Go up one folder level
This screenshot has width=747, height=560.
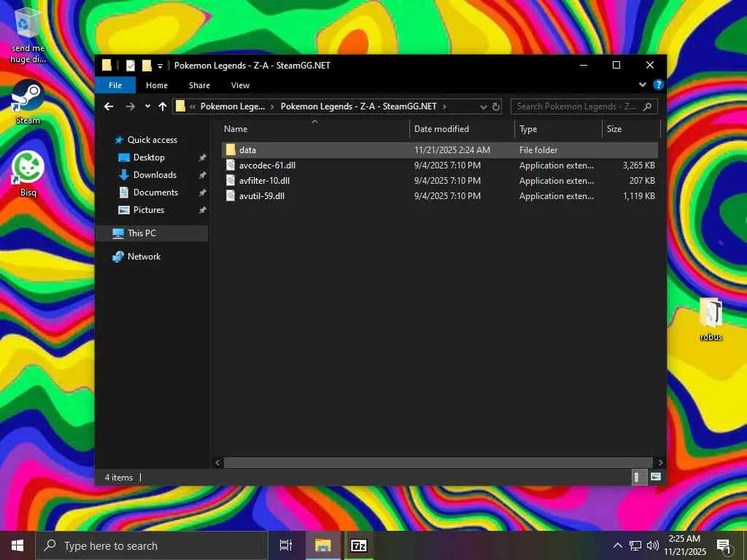tap(163, 106)
